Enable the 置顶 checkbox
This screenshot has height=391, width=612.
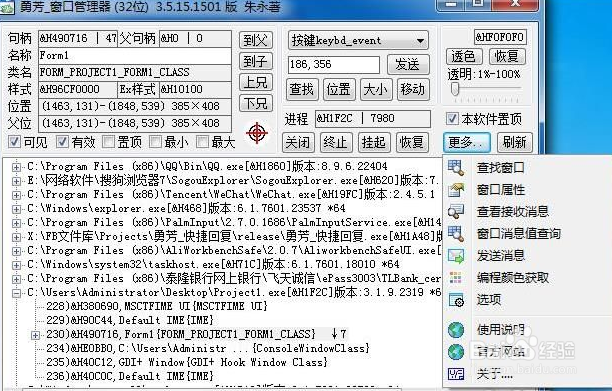coord(108,142)
